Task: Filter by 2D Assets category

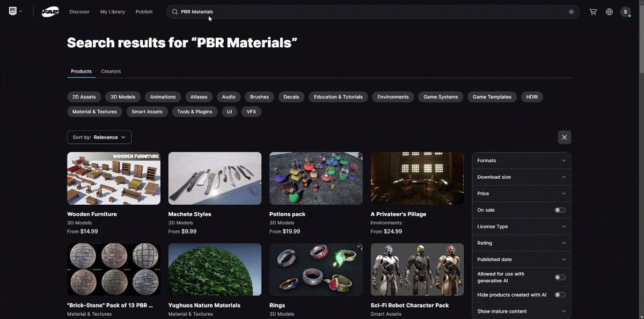Action: click(x=84, y=97)
